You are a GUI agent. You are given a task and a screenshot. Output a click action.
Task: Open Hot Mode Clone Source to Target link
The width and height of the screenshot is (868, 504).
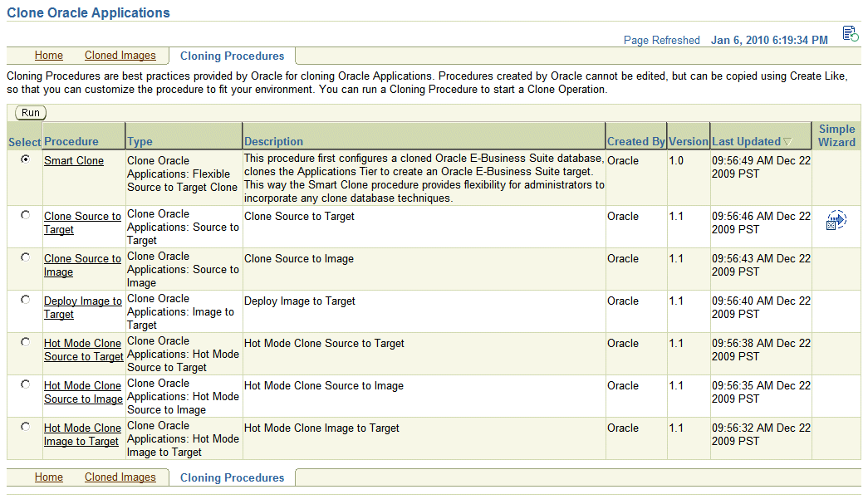click(84, 350)
